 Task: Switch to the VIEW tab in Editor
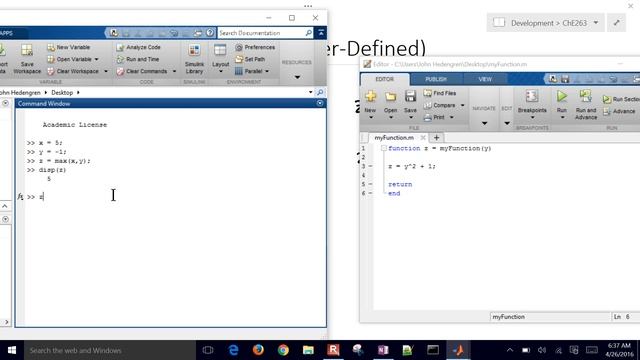tap(485, 79)
